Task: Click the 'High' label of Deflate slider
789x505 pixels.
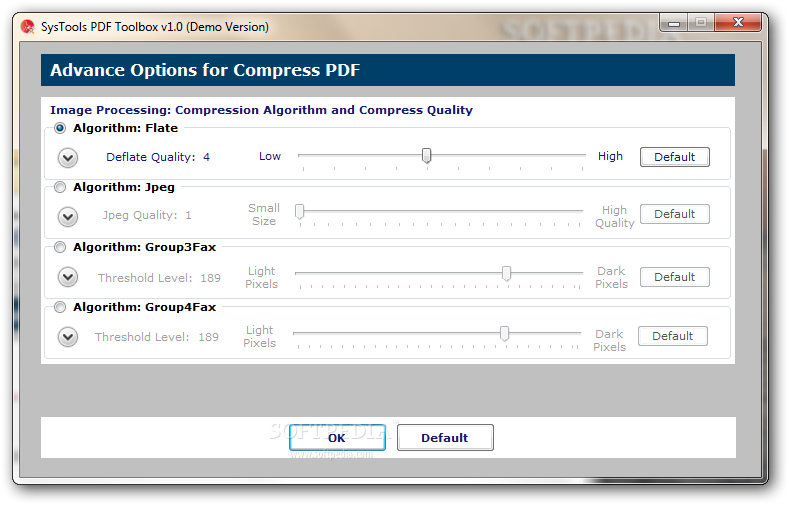Action: pos(610,156)
